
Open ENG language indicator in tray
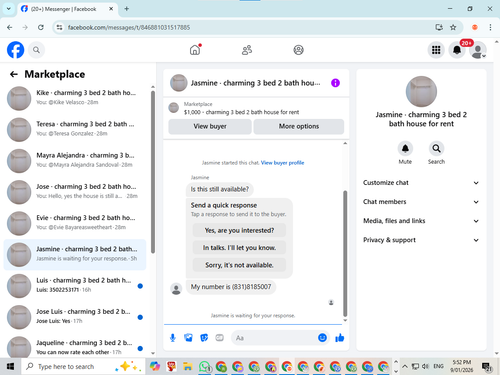point(438,366)
